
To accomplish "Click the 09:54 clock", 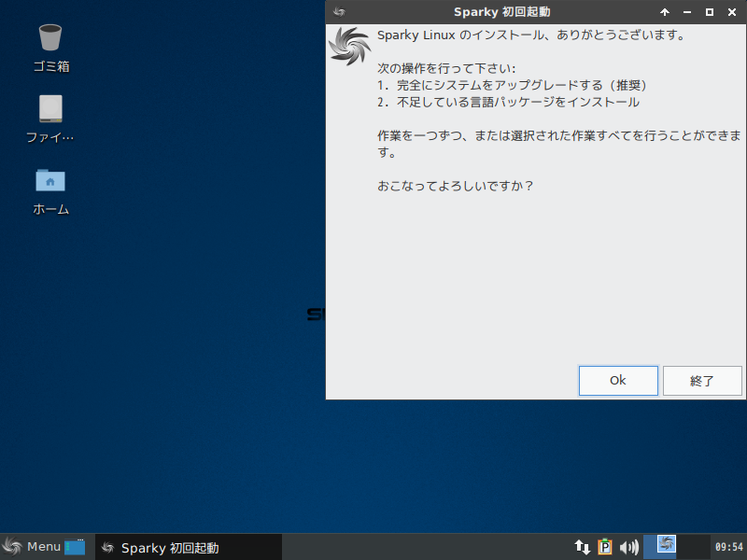I will [x=729, y=547].
